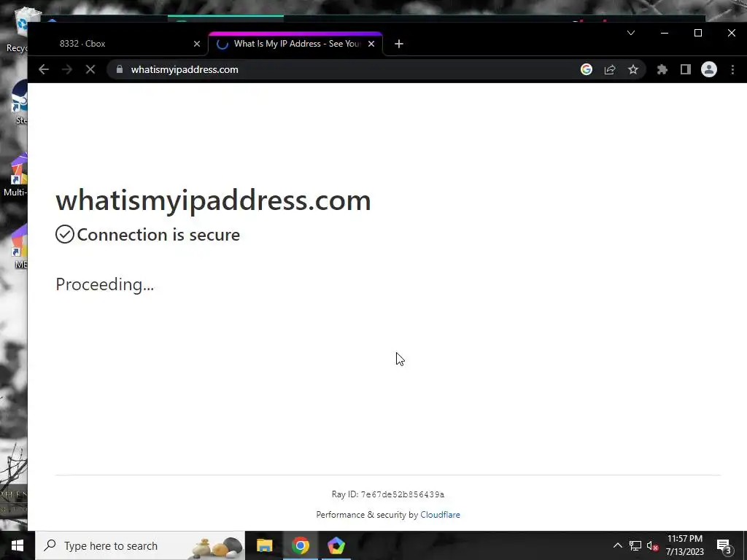This screenshot has width=747, height=560.
Task: Maximize the Chrome window
Action: pyautogui.click(x=698, y=33)
